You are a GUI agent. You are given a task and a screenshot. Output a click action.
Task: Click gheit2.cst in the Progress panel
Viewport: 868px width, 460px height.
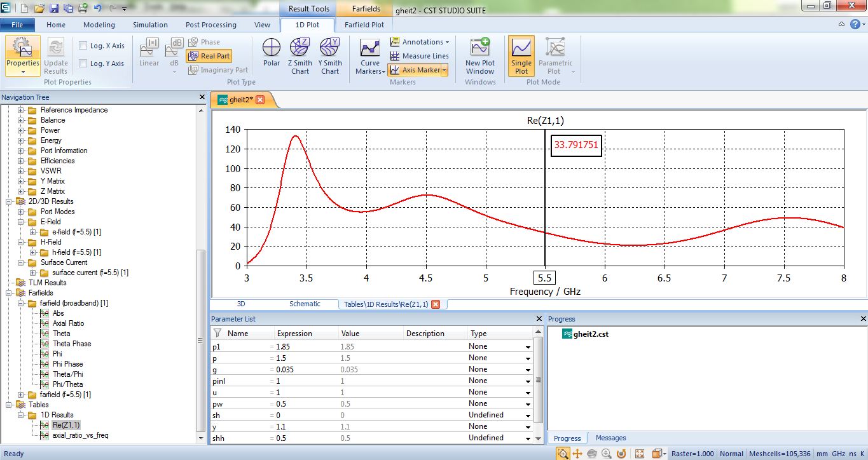(x=585, y=334)
